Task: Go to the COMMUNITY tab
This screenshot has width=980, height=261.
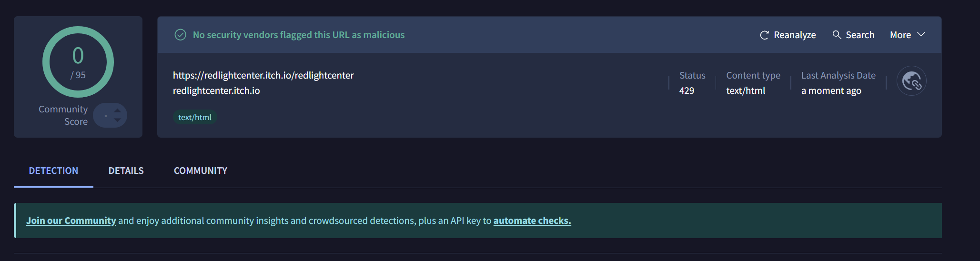Action: pos(201,171)
